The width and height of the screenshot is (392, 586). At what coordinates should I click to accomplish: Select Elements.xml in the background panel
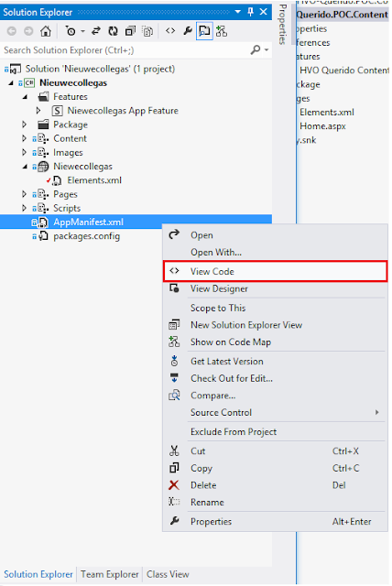327,112
